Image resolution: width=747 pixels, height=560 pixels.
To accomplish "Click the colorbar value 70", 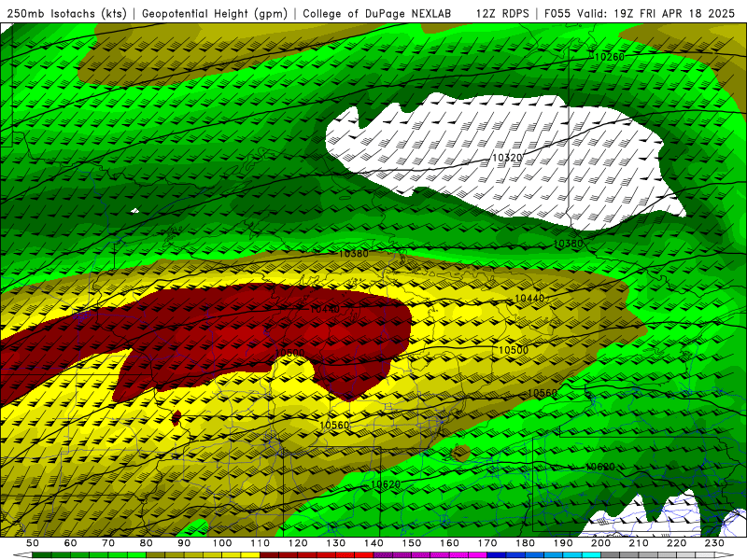I will pyautogui.click(x=108, y=543).
